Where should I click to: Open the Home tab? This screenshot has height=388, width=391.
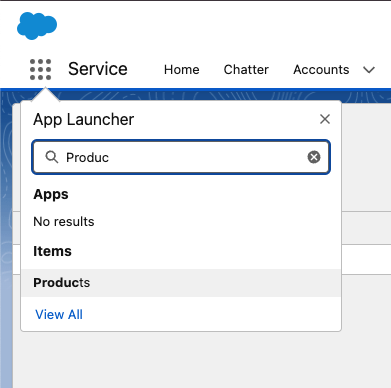click(x=181, y=70)
